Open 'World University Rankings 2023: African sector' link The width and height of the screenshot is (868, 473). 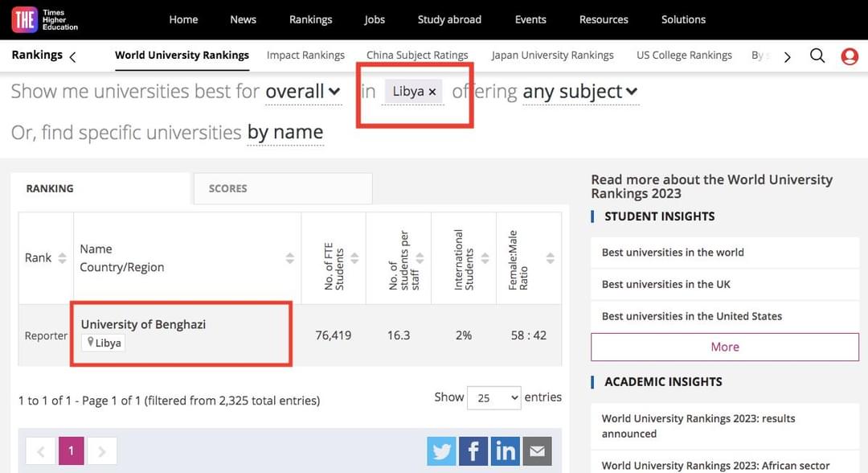[x=725, y=464]
